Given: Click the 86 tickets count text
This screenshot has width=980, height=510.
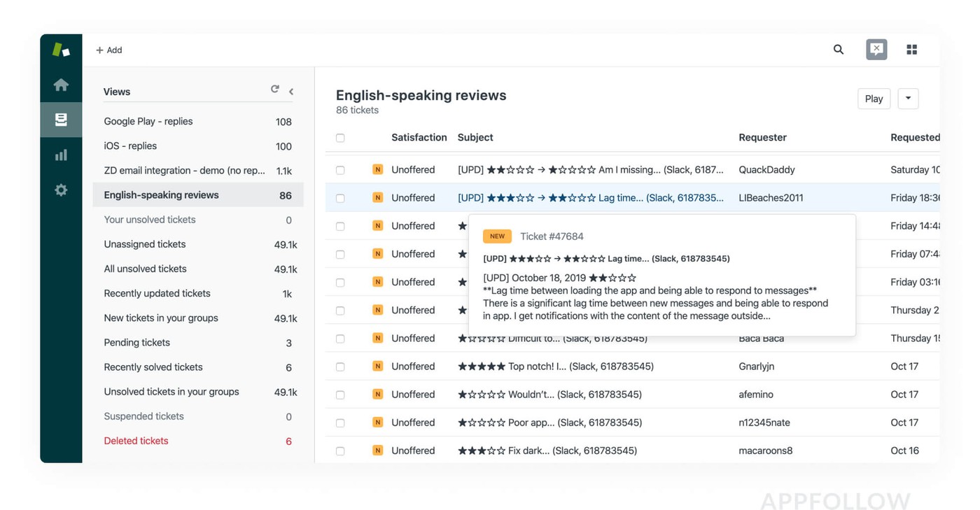Looking at the screenshot, I should pos(357,110).
